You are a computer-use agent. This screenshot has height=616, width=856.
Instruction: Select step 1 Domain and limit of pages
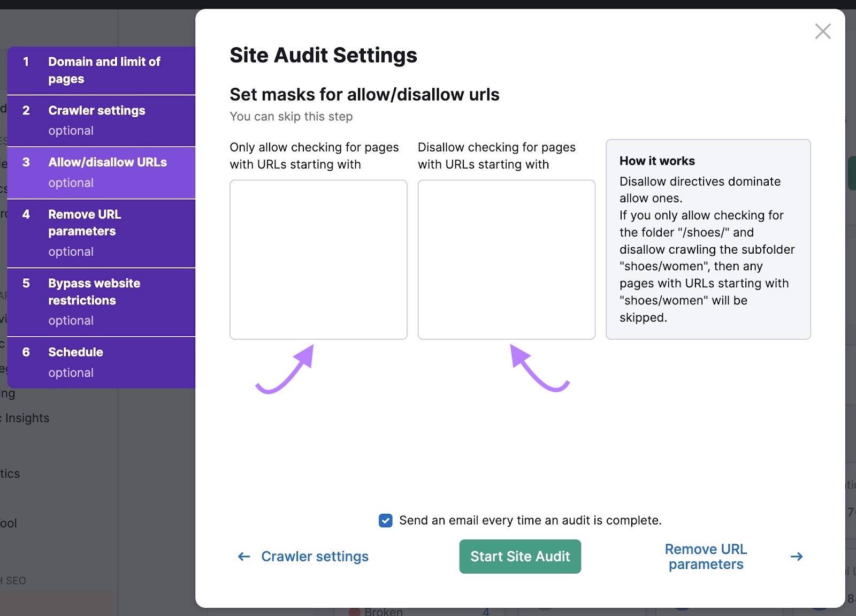coord(102,70)
